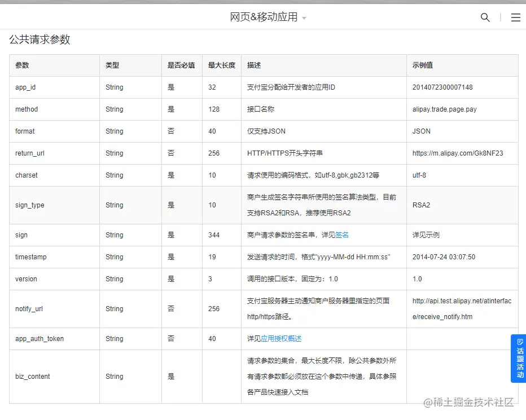Click the HTTP/HTTPS开头字符串 description

285,153
